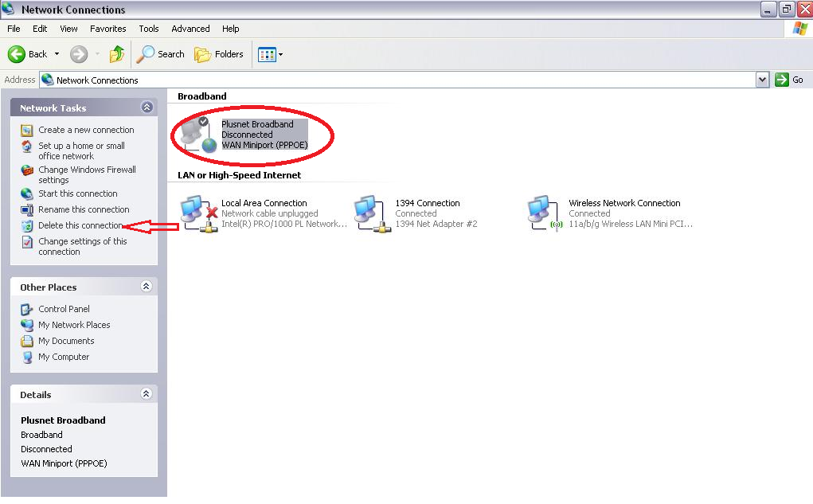
Task: Open the Advanced menu
Action: pyautogui.click(x=190, y=29)
